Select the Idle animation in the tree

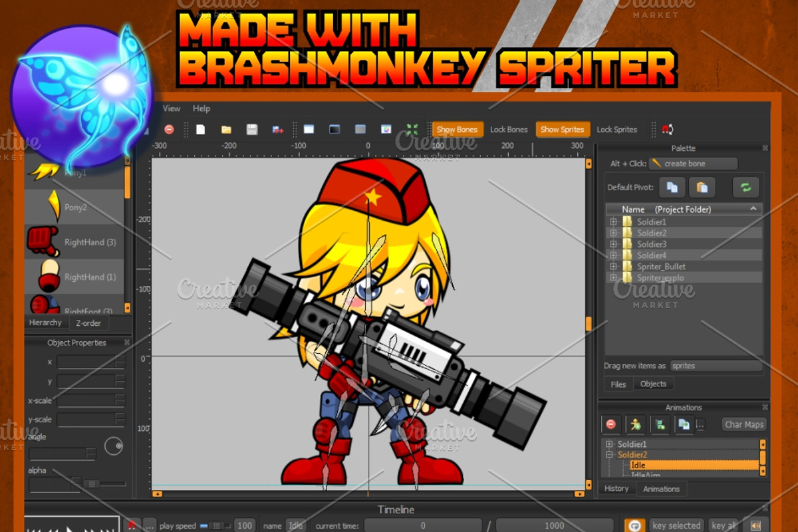tap(694, 465)
